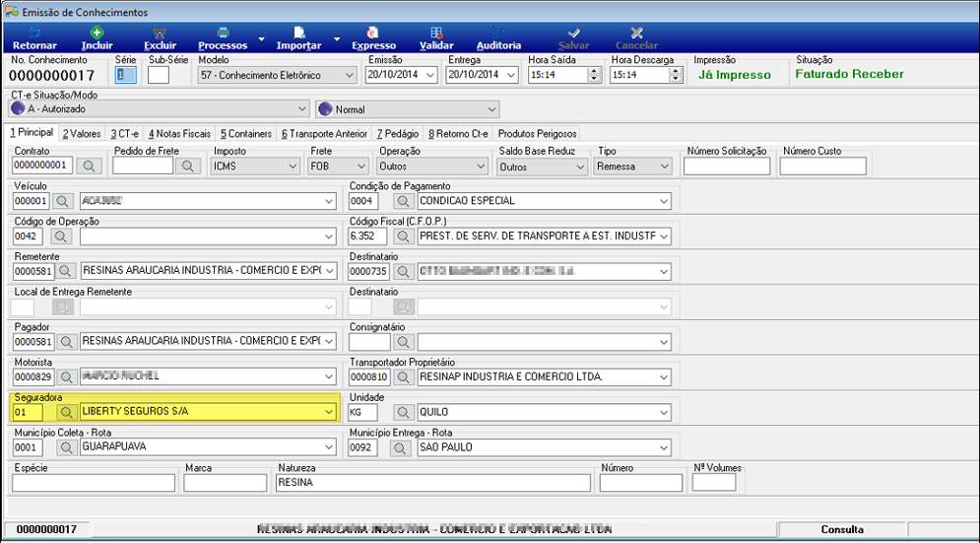980x543 pixels.
Task: Click the lookup magnifier for Pagador
Action: tap(66, 342)
